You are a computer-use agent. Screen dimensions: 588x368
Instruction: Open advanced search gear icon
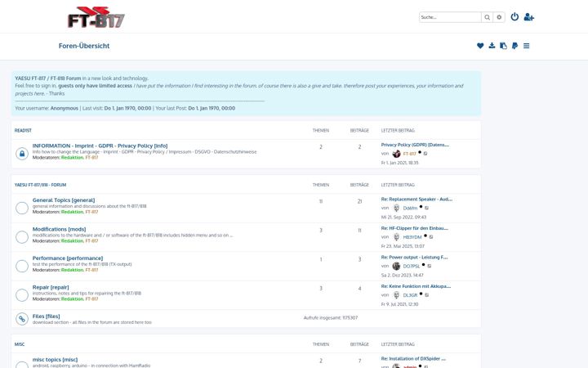(499, 17)
